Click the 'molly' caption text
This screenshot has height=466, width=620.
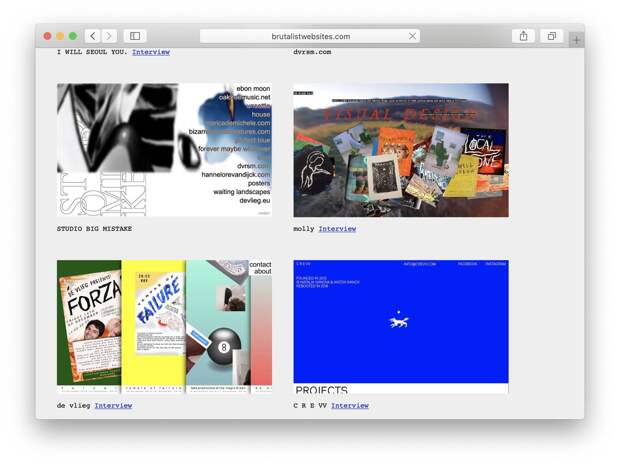(304, 229)
